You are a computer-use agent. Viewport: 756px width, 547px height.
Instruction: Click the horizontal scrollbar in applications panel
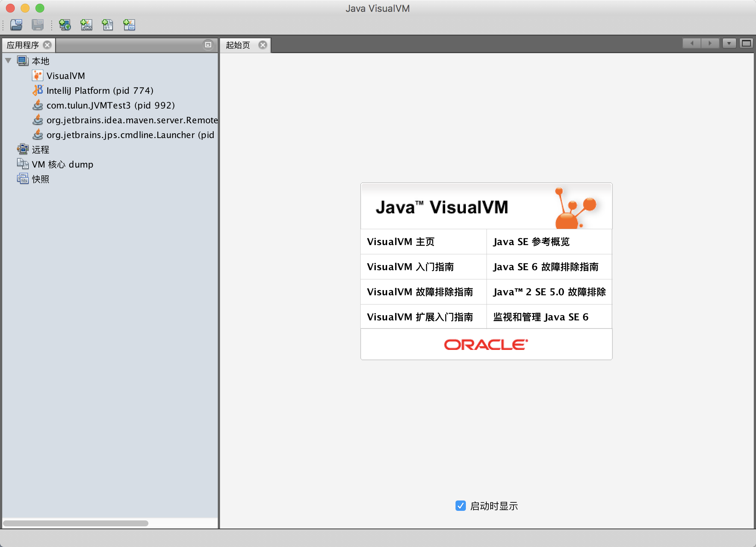76,523
